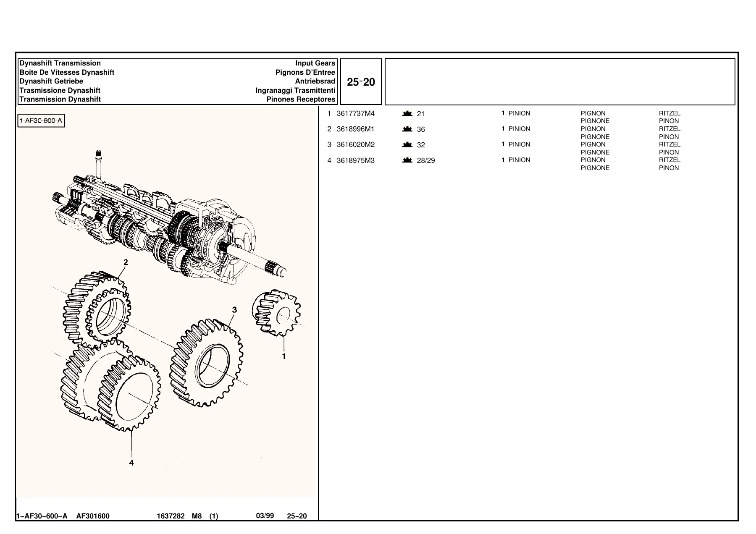Viewport: 756px width, 534px height.
Task: Click the 'Boite De Vitesses Dynashift' line
Action: [67, 72]
